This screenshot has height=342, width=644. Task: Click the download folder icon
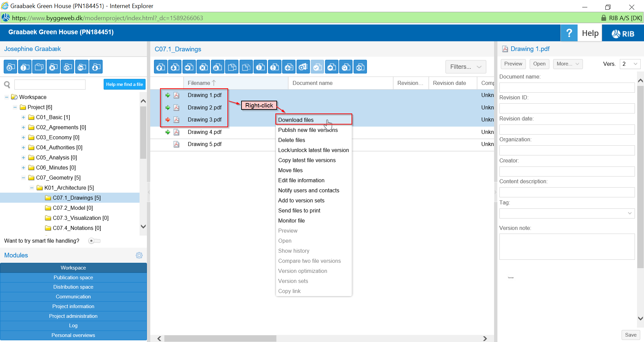[x=96, y=67]
